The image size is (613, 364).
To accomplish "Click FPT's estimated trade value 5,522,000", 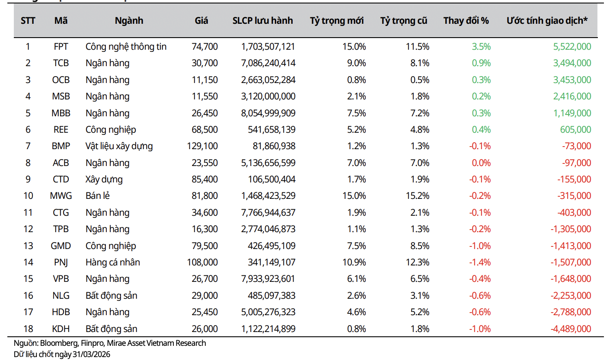I will (572, 47).
